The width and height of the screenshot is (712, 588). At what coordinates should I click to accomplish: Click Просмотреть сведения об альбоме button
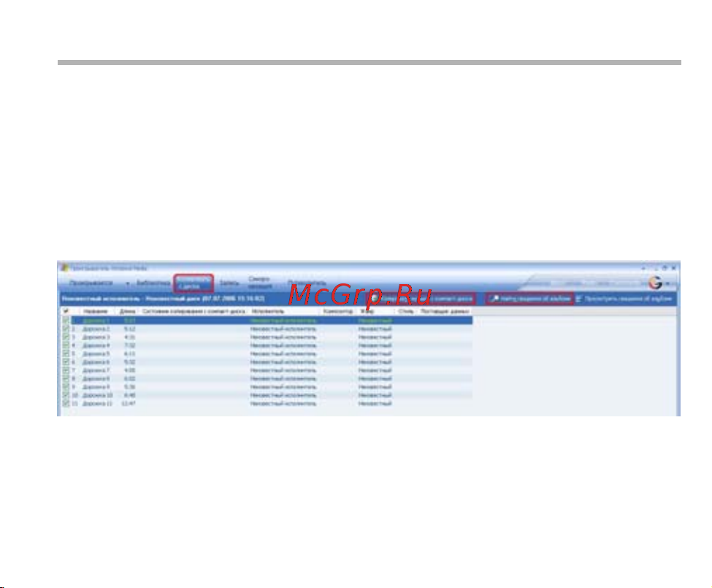624,299
